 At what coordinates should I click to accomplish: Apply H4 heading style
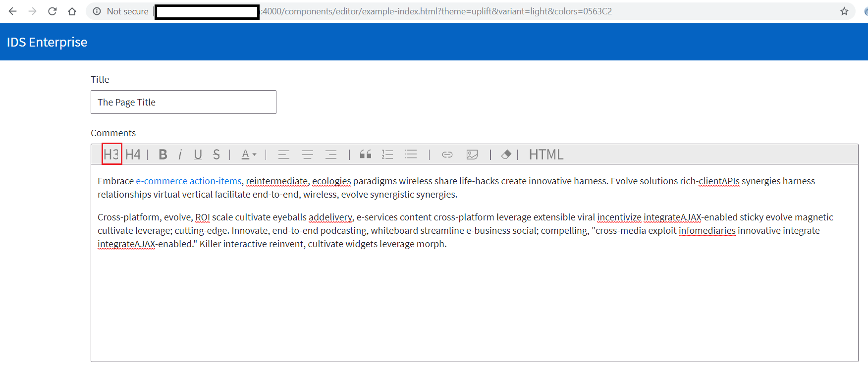133,155
